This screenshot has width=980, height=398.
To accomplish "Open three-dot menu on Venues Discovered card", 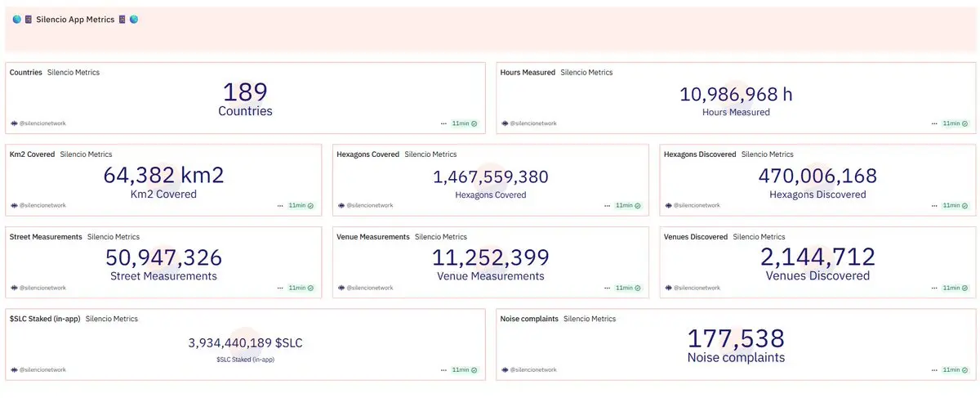I will point(933,288).
